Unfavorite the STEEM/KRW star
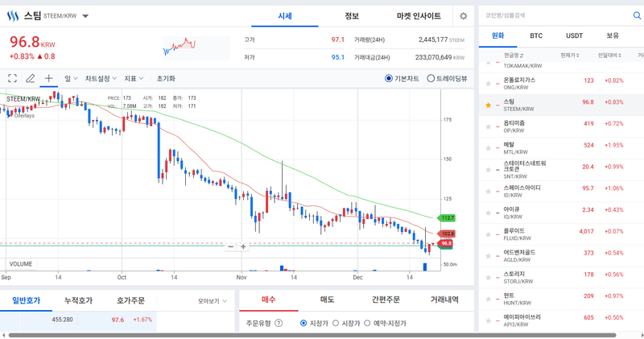The width and height of the screenshot is (644, 339). coord(488,105)
